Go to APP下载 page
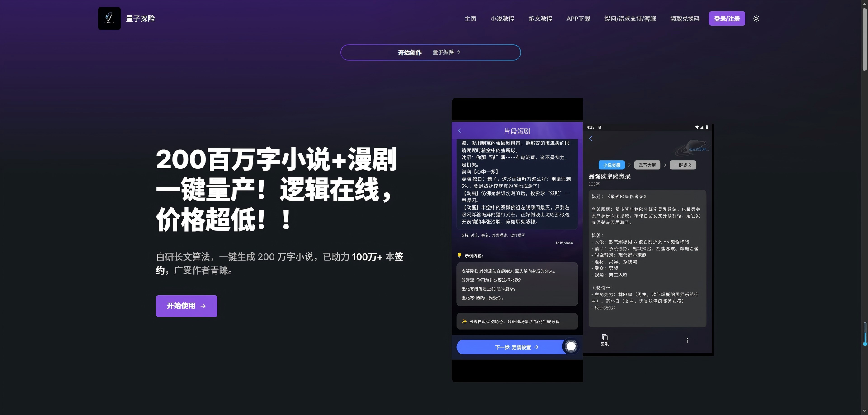Screen dimensions: 868x415 pos(578,19)
